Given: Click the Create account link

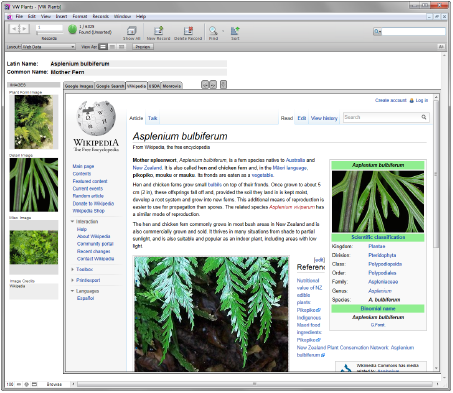Looking at the screenshot, I should tap(391, 100).
